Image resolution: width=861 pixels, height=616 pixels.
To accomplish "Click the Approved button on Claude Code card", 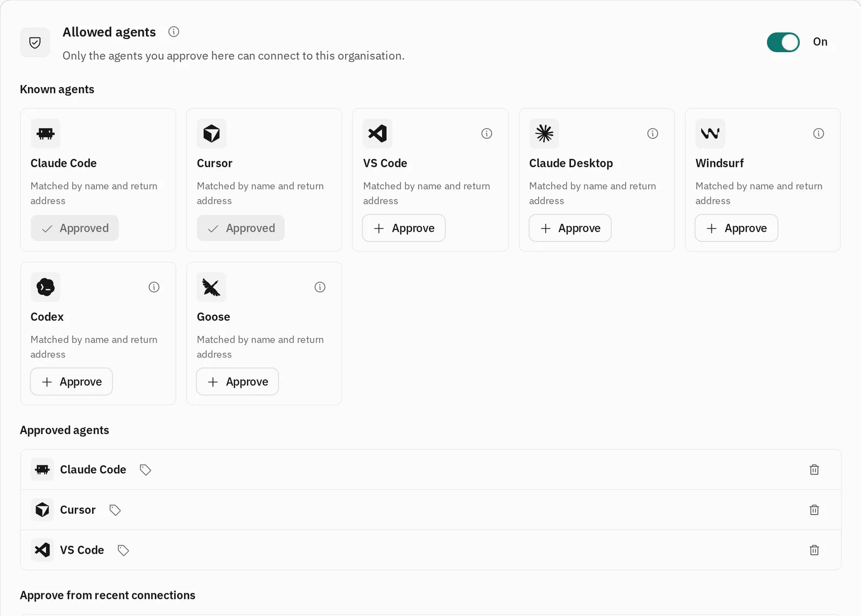I will pos(75,228).
